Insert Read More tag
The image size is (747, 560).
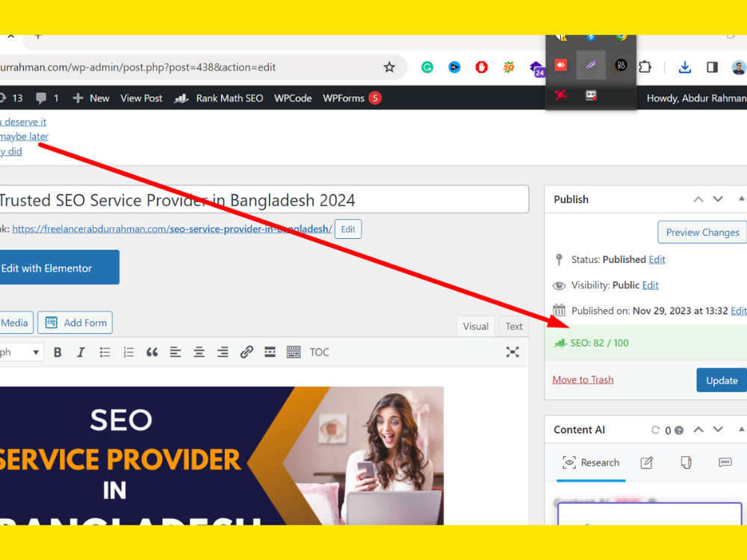(x=270, y=352)
